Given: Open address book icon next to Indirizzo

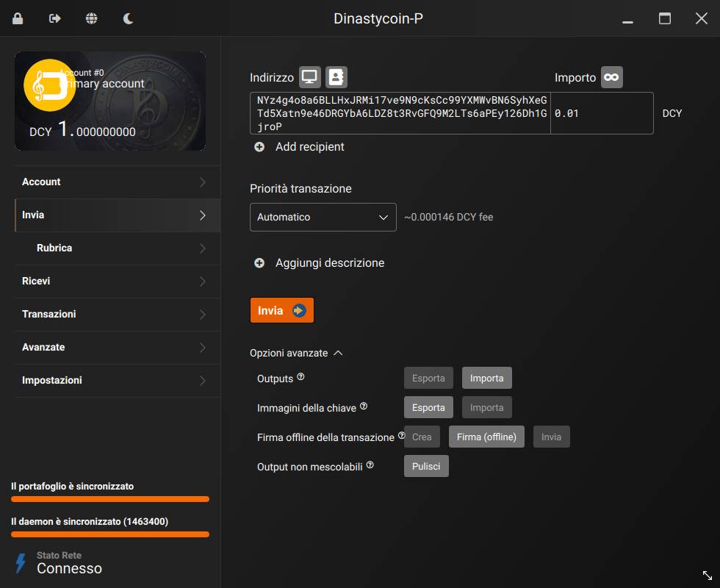Looking at the screenshot, I should [336, 77].
